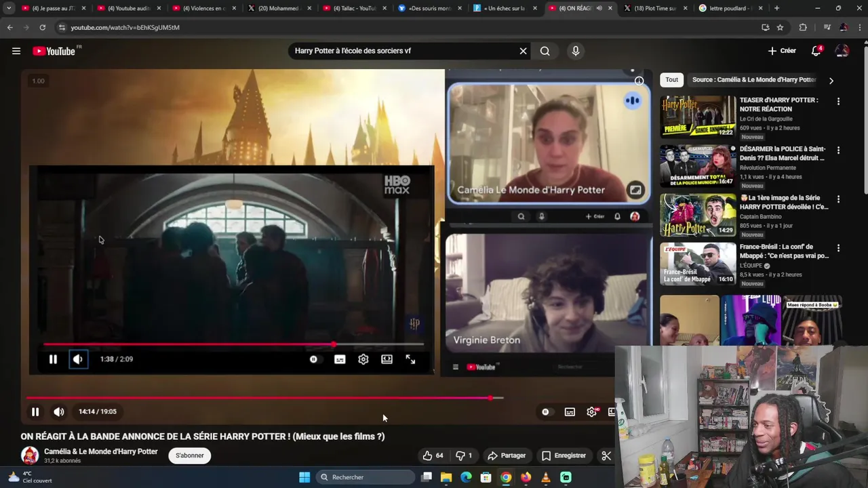Open the DÉSARMER la POLICE thumbnail
This screenshot has width=868, height=488.
698,166
